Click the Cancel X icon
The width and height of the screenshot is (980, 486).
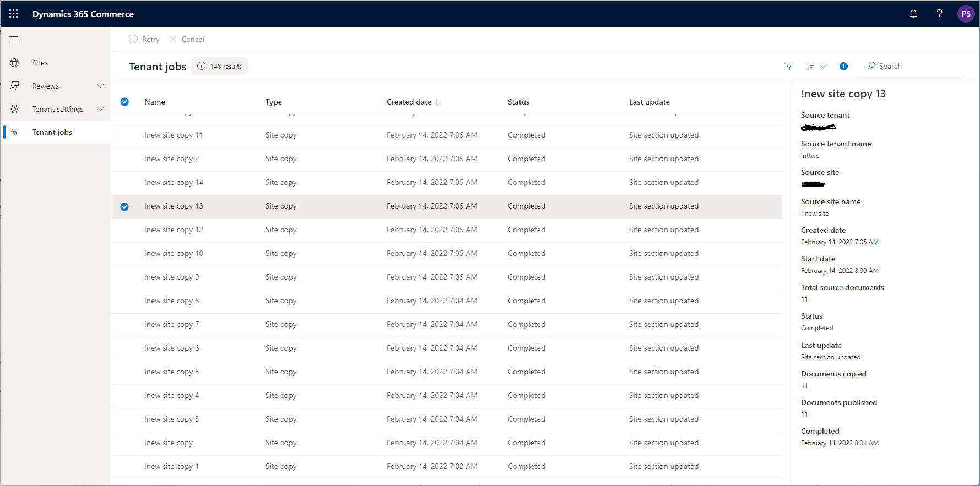(x=173, y=39)
